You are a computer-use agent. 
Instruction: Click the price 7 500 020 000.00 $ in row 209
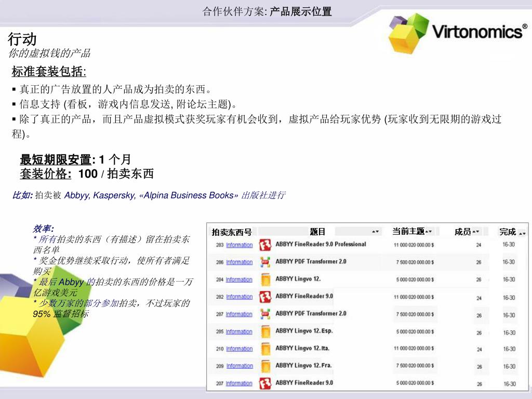pos(415,366)
